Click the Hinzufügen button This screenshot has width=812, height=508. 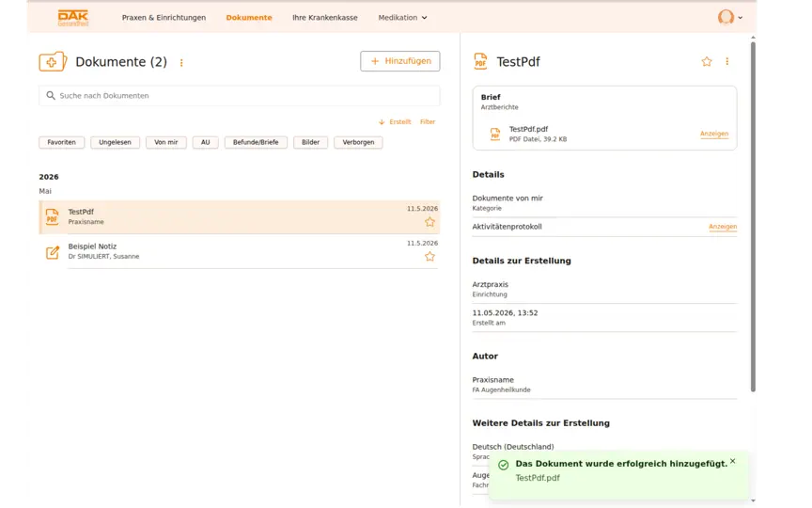(400, 61)
